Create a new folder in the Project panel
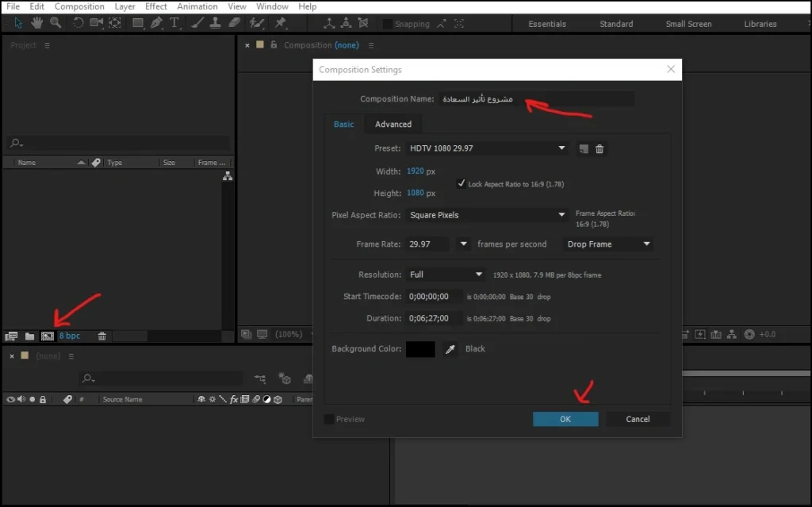This screenshot has width=812, height=507. tap(29, 336)
